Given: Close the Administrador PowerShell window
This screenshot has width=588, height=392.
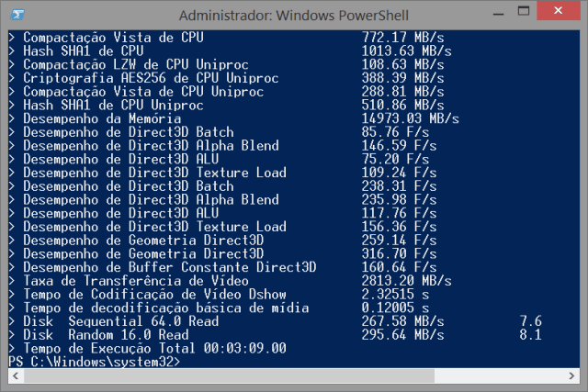Looking at the screenshot, I should coord(559,10).
